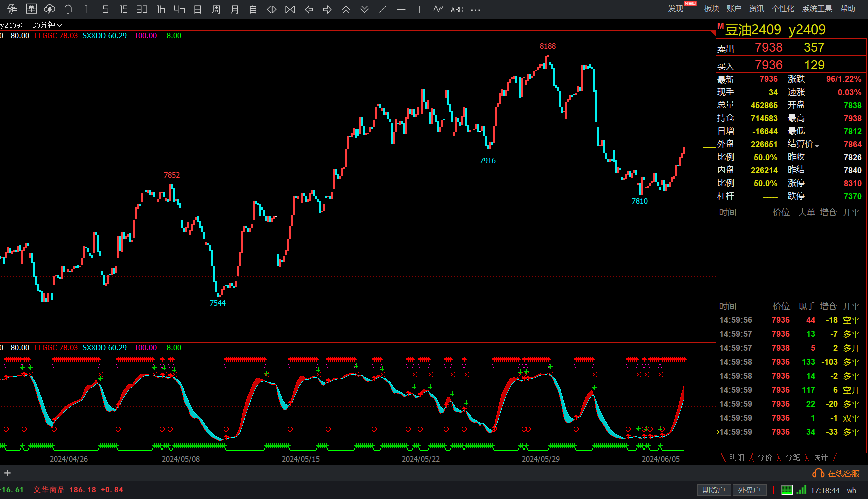Select the 14:59:56 trade row
The image size is (868, 499).
tap(790, 320)
